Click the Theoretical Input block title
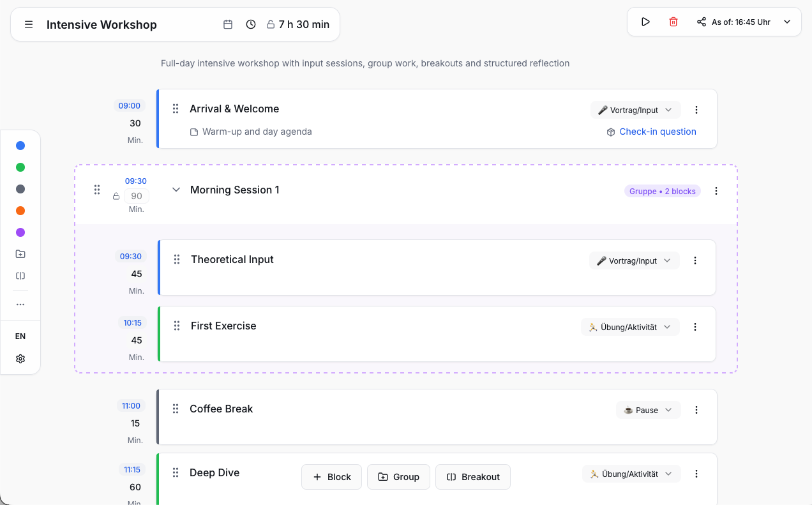 coord(232,259)
